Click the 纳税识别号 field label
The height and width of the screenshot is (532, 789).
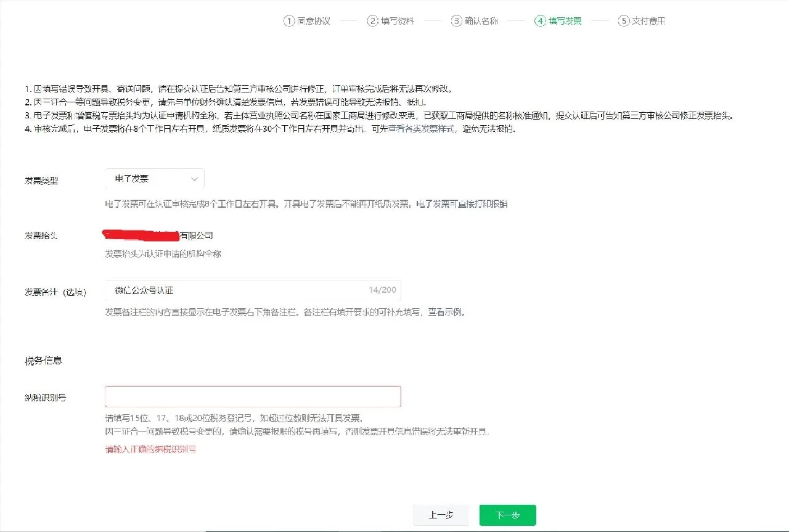click(x=46, y=398)
